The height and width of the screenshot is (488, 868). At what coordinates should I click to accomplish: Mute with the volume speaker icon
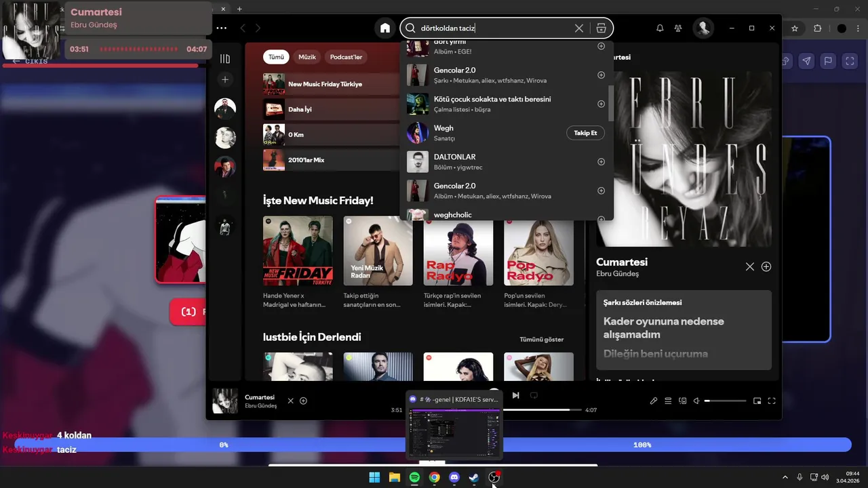pos(696,401)
